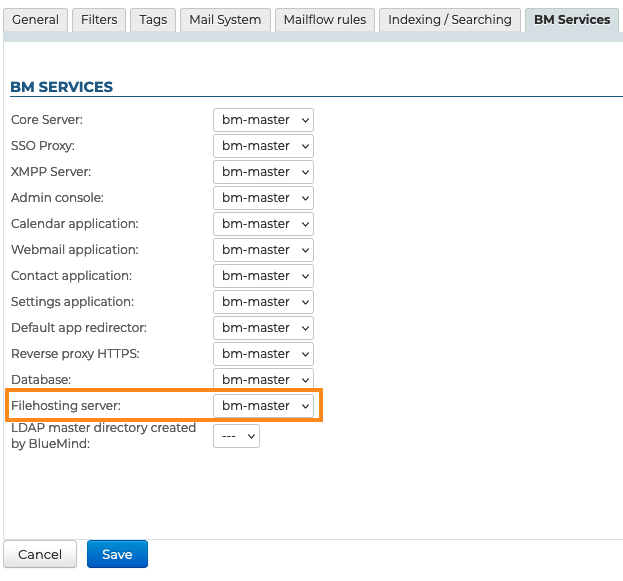Click the SSO Proxy: label
This screenshot has height=581, width=623.
[43, 146]
